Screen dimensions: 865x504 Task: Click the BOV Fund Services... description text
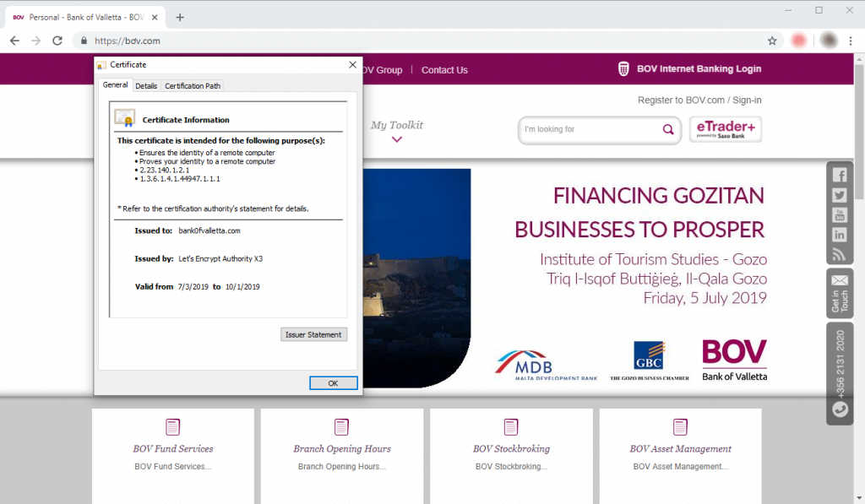(172, 467)
